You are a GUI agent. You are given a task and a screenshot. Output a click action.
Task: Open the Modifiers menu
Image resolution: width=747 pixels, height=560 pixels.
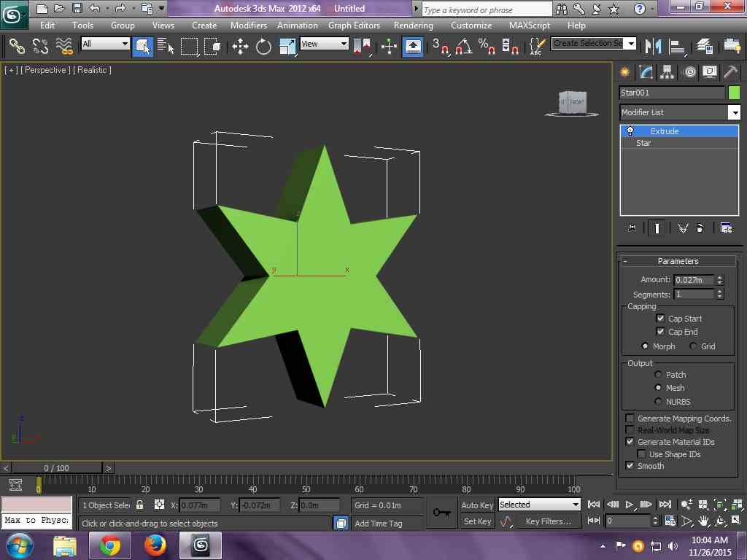(x=249, y=25)
